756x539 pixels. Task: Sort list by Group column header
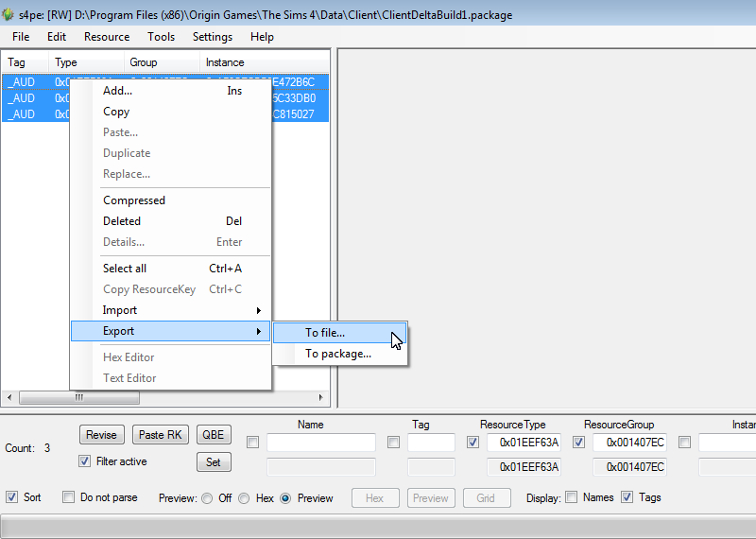click(x=162, y=62)
